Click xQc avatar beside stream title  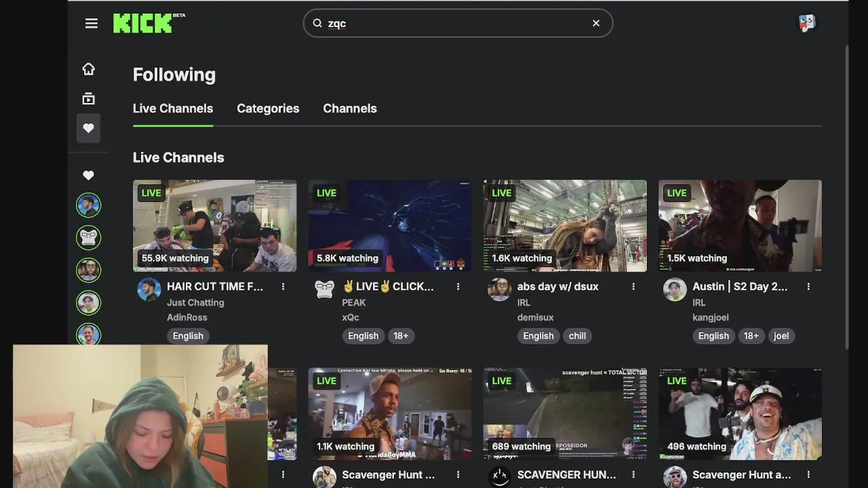pos(324,289)
